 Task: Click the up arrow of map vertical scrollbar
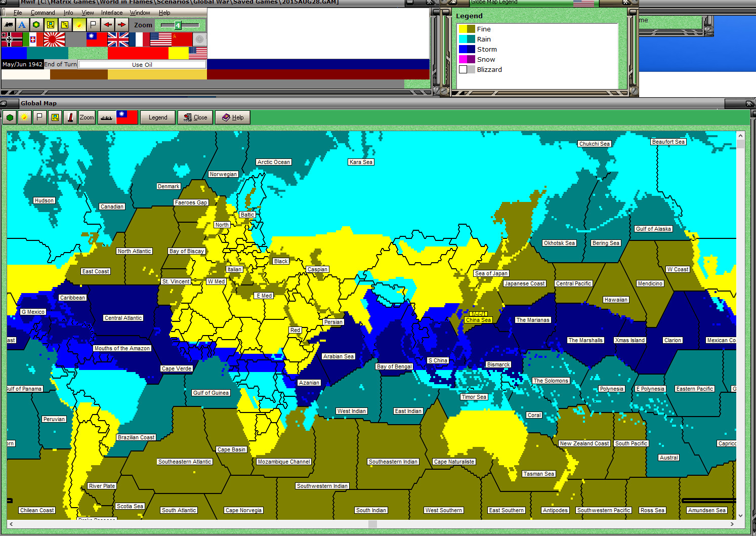point(740,136)
